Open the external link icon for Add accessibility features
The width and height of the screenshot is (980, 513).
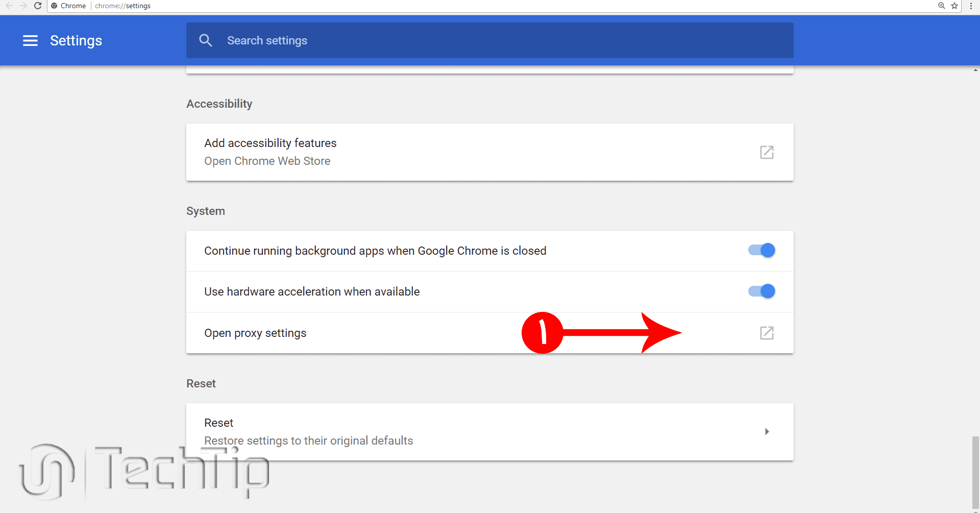pyautogui.click(x=767, y=152)
